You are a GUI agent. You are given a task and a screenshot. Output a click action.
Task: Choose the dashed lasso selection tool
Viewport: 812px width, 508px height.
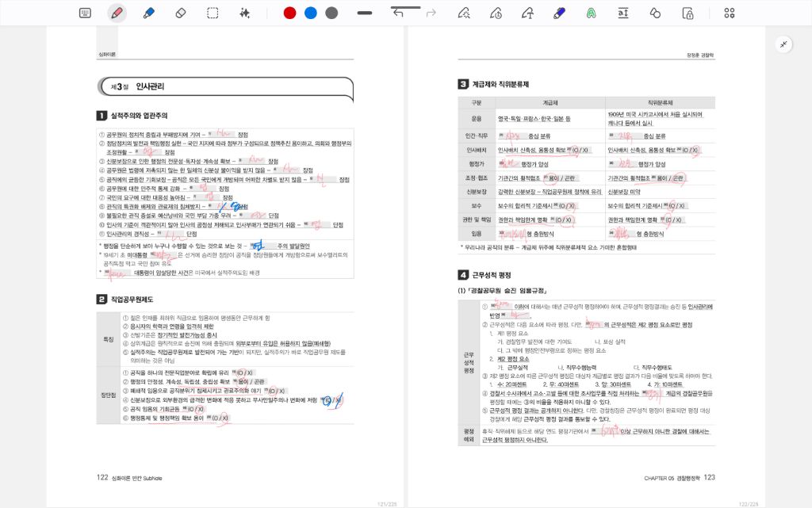(213, 13)
